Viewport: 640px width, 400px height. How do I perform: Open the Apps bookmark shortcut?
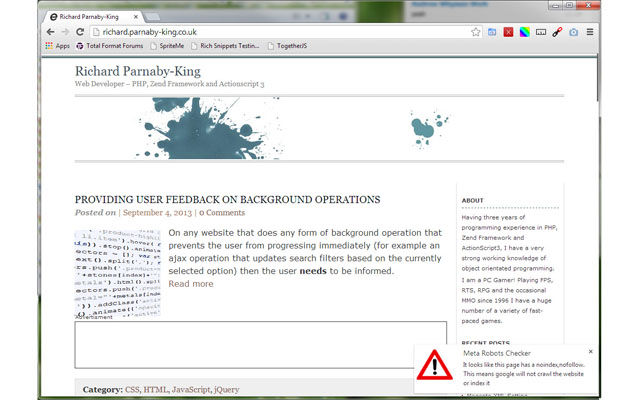tap(57, 46)
